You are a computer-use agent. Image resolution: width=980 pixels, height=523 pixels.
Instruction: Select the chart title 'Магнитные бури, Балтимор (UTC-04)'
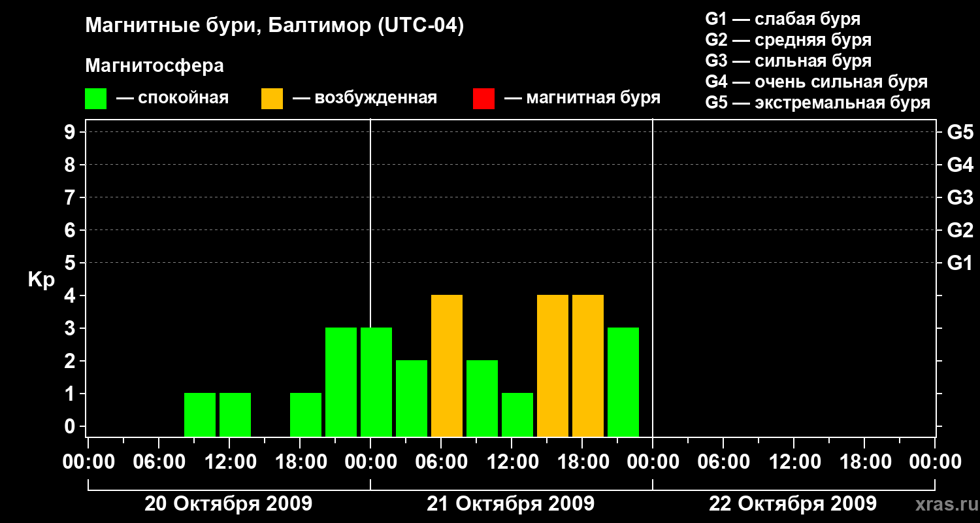point(274,27)
